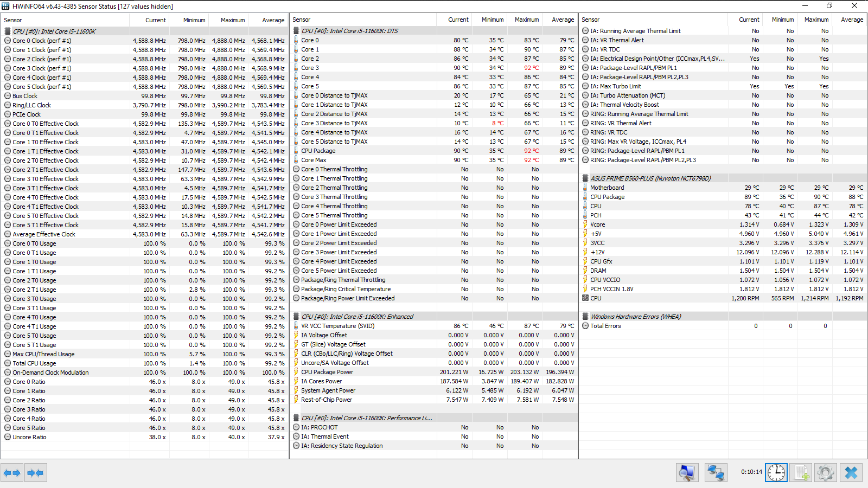Click the thermometer icon beside CPU Package DTS
Image resolution: width=868 pixels, height=488 pixels.
296,151
